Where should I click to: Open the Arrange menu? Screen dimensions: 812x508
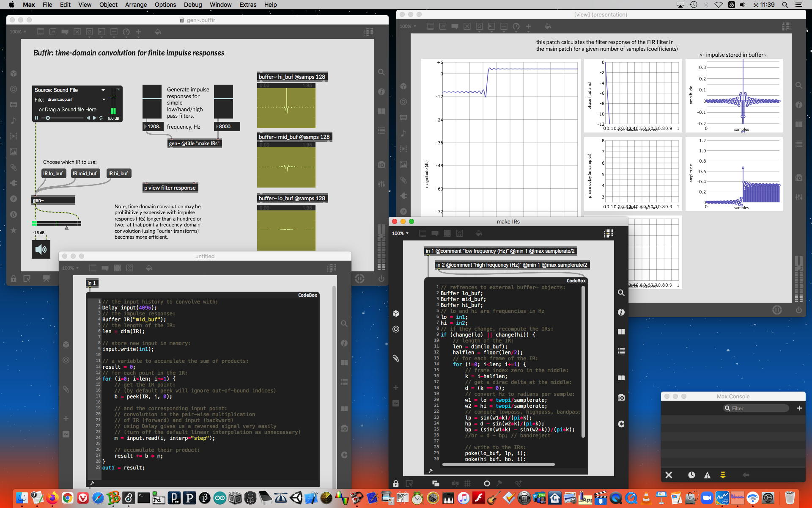click(136, 5)
